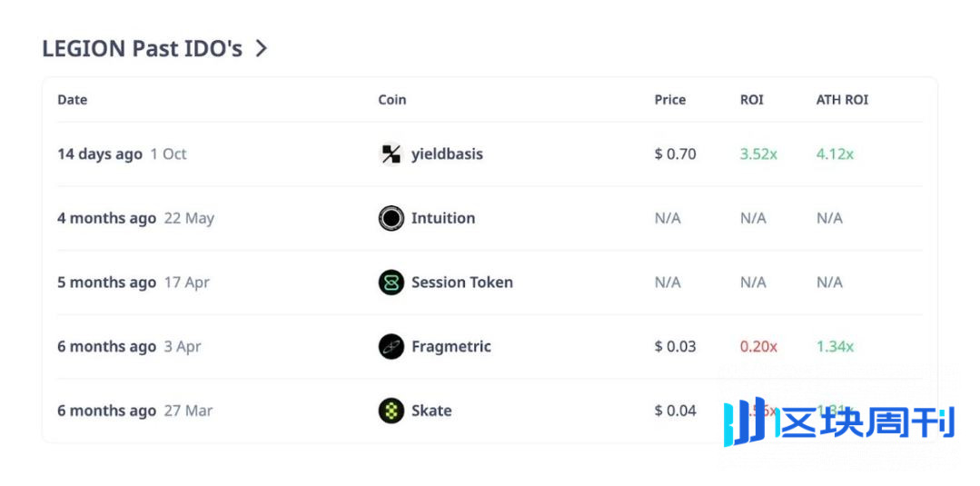Sort by the Price column header
Image resolution: width=980 pixels, height=486 pixels.
pyautogui.click(x=670, y=100)
